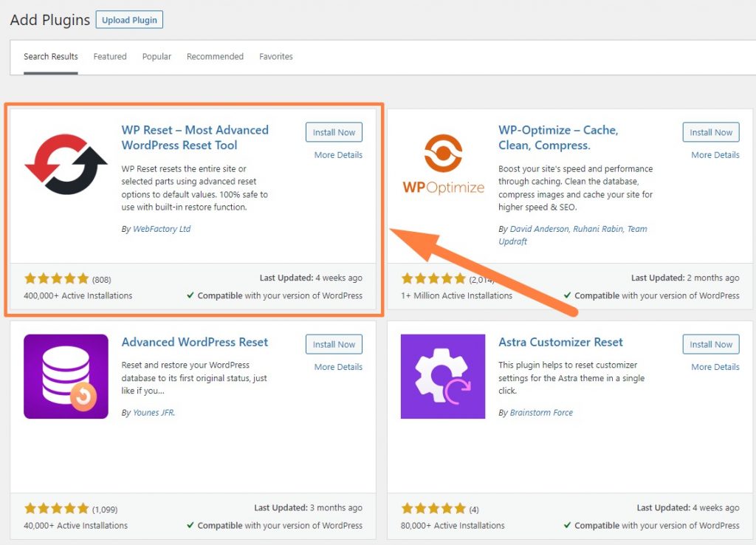
Task: Click the Advanced WordPress Reset description text
Action: (194, 377)
